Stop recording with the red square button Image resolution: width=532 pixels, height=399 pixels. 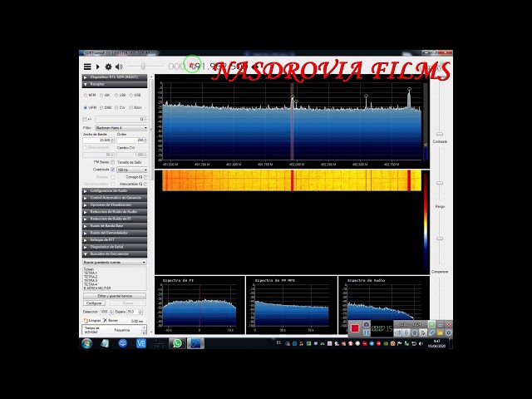(355, 328)
